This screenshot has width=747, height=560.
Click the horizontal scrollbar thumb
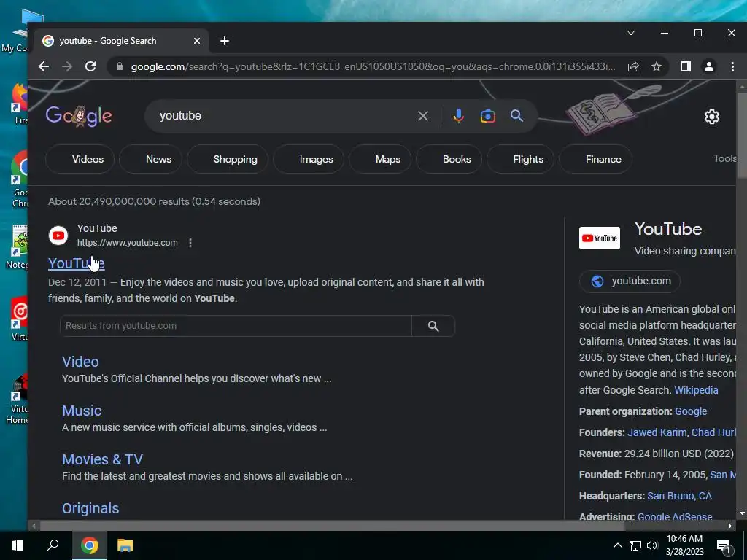click(332, 526)
